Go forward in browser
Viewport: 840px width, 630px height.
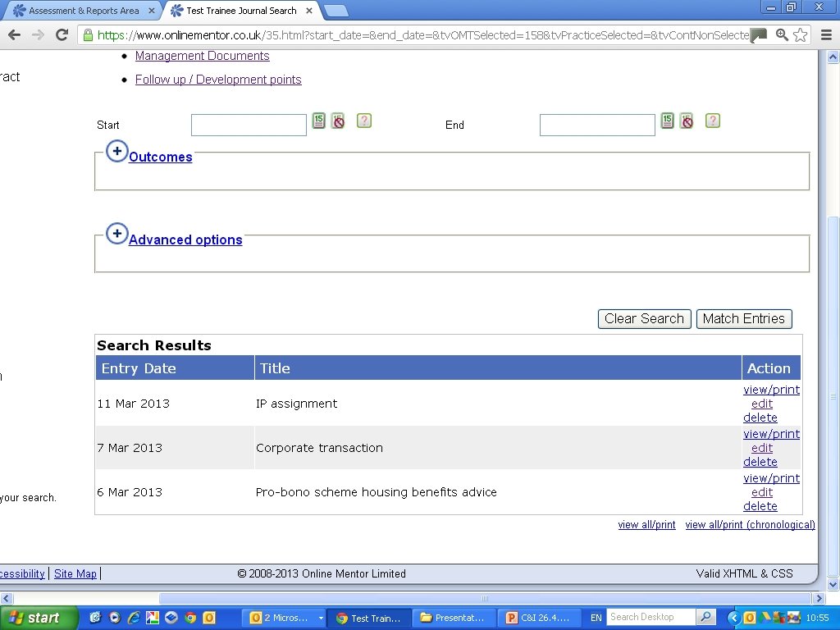point(38,34)
